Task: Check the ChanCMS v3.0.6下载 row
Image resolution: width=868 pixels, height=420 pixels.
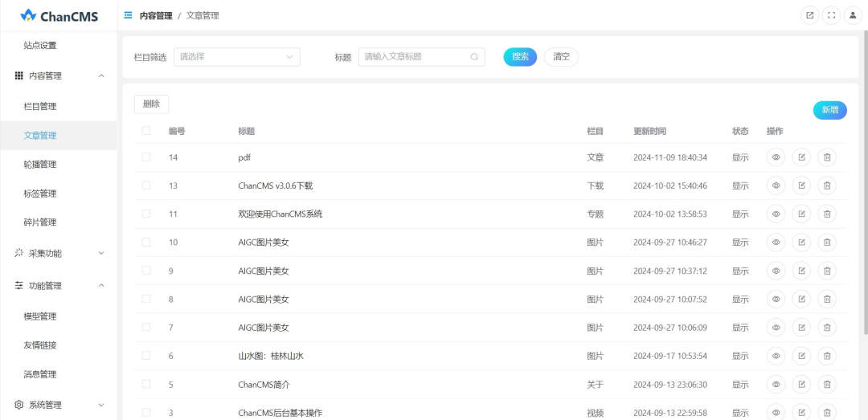Action: tap(146, 185)
